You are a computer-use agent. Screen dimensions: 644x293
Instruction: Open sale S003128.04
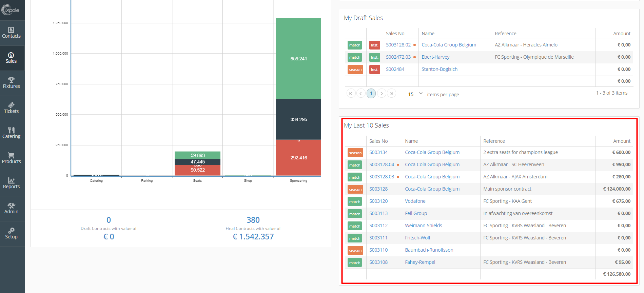[x=382, y=164]
